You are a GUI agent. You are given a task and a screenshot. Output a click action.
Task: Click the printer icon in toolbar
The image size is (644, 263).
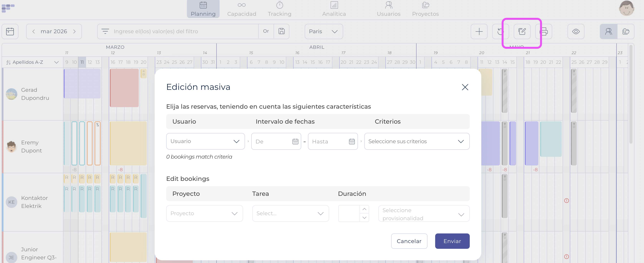click(x=544, y=31)
